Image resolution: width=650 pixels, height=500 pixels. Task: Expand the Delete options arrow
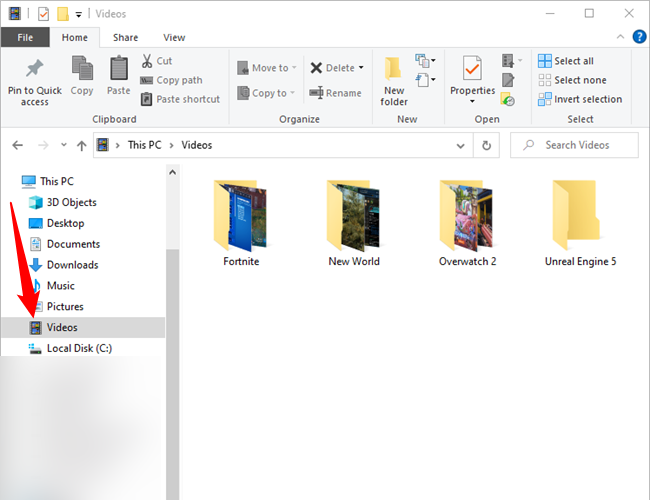[361, 68]
